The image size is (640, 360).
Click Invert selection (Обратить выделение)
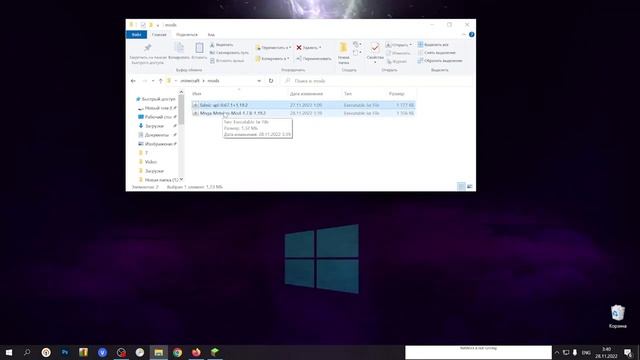440,60
